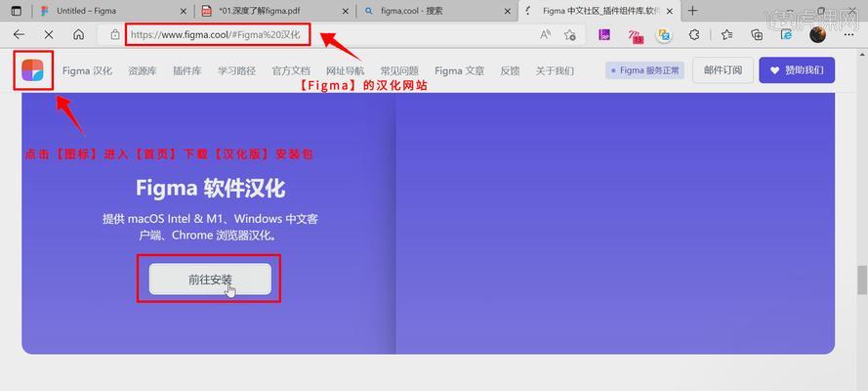Screen dimensions: 868x391
Task: Open the browser Extensions puzzle icon
Action: [694, 35]
